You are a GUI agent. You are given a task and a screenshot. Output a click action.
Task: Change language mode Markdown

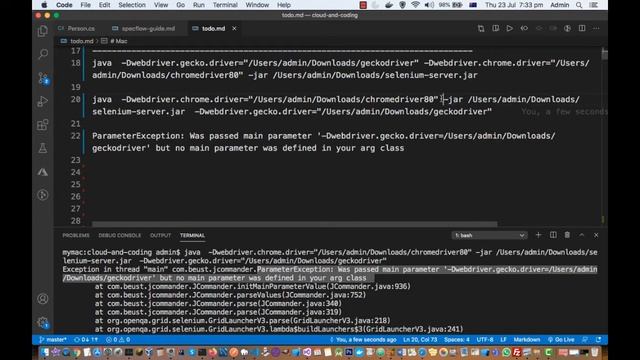click(x=527, y=340)
